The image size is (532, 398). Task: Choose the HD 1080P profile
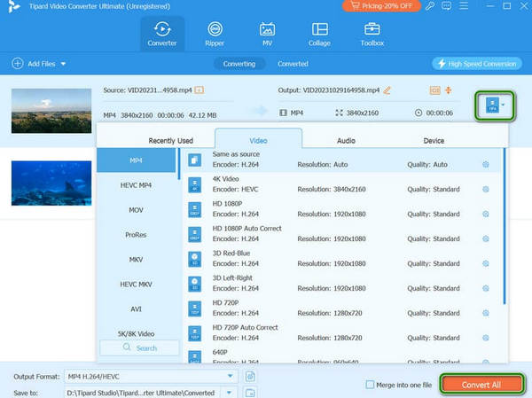(x=343, y=209)
